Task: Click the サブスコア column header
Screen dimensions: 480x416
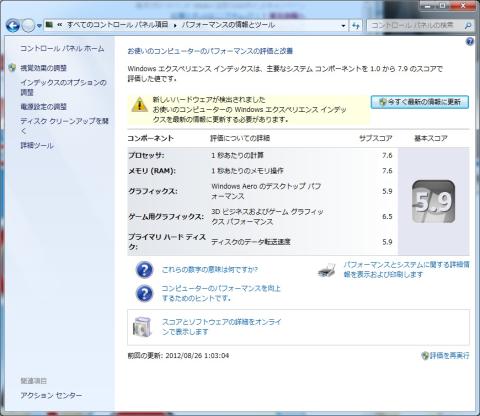Action: [376, 138]
